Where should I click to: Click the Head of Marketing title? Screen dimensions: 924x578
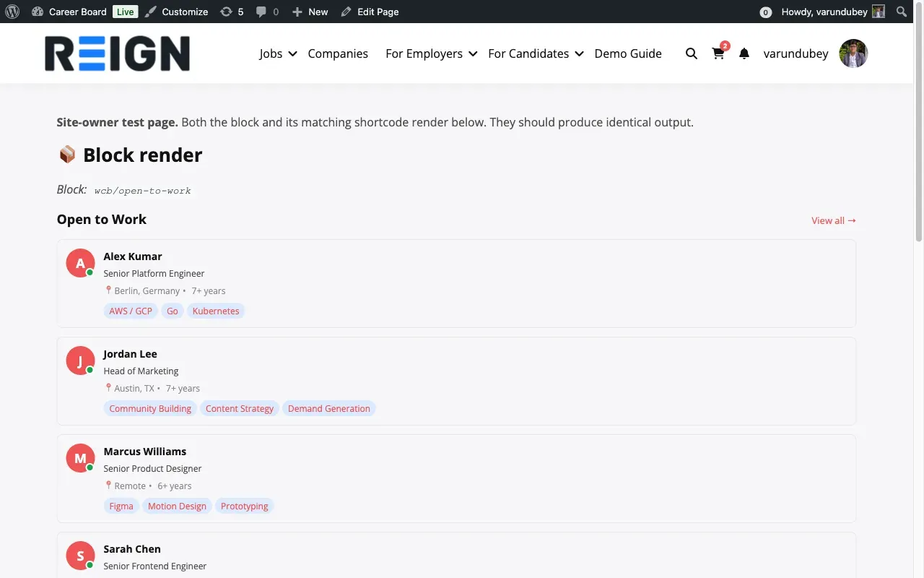[x=141, y=371]
